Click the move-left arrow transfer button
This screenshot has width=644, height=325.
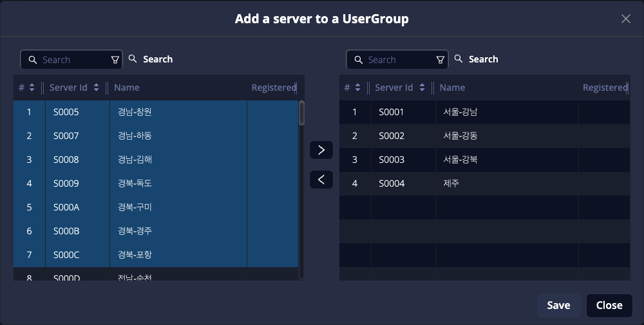pos(321,179)
